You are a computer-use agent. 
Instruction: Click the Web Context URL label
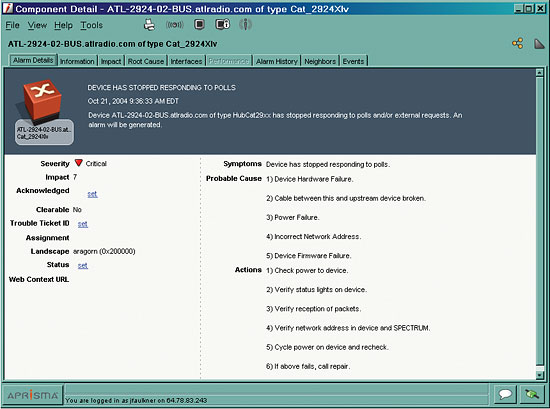[x=39, y=280]
